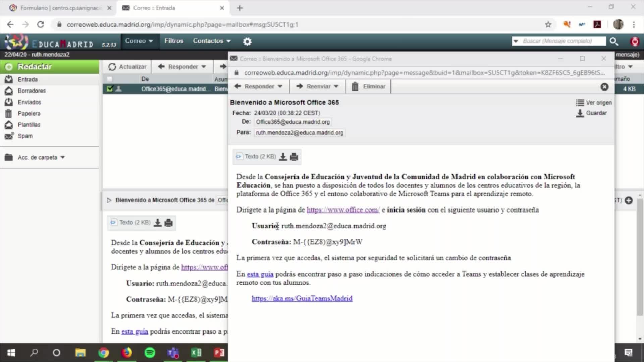Screen dimensions: 644x362
Task: Open Spotify from the taskbar
Action: (150, 353)
